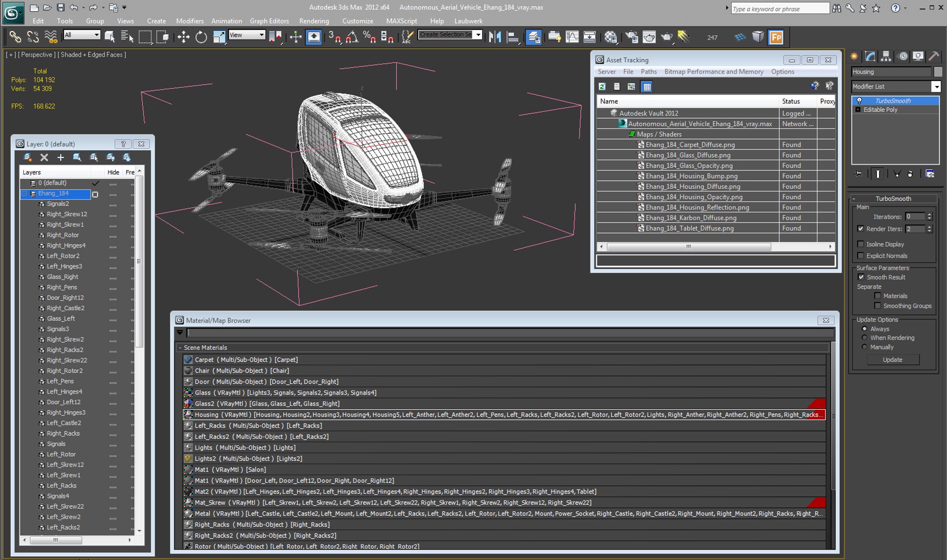The width and height of the screenshot is (947, 560).
Task: Click Hide column header in Layer dialog
Action: (x=113, y=172)
